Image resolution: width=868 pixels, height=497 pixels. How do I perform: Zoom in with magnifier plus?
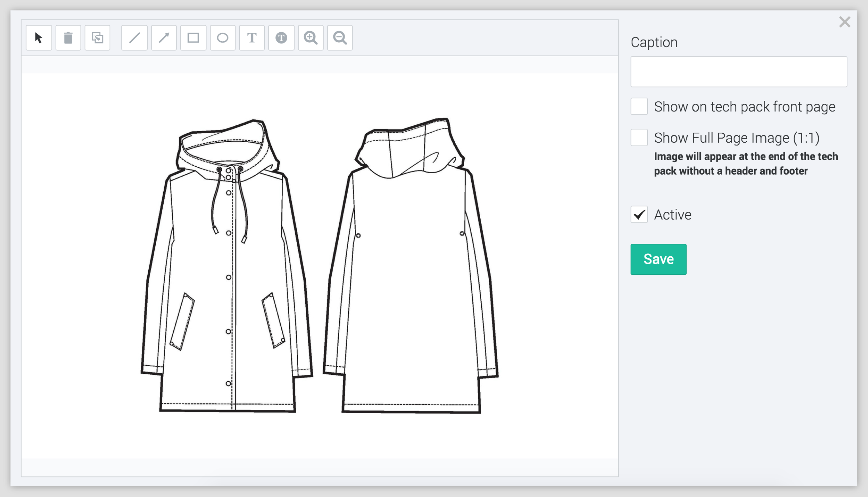point(311,38)
